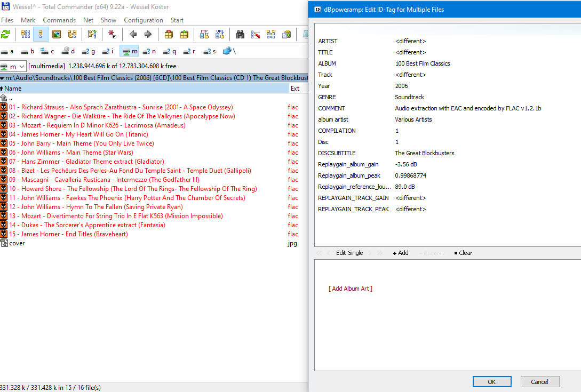The height and width of the screenshot is (392, 581).
Task: Open the Multi-rename tool icon
Action: pyautogui.click(x=256, y=35)
